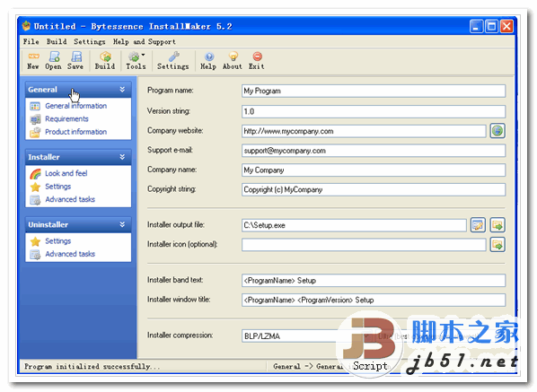
Task: Browse for the installer output file location
Action: pos(497,225)
